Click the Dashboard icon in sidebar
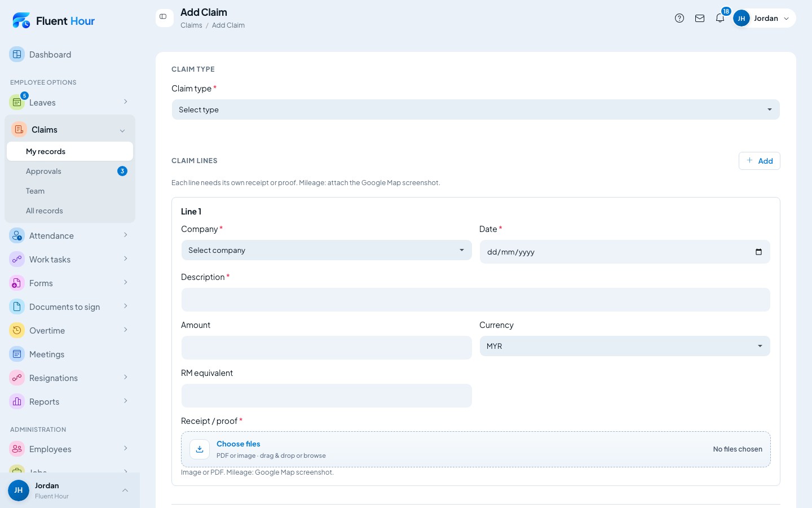This screenshot has width=812, height=508. (x=17, y=54)
